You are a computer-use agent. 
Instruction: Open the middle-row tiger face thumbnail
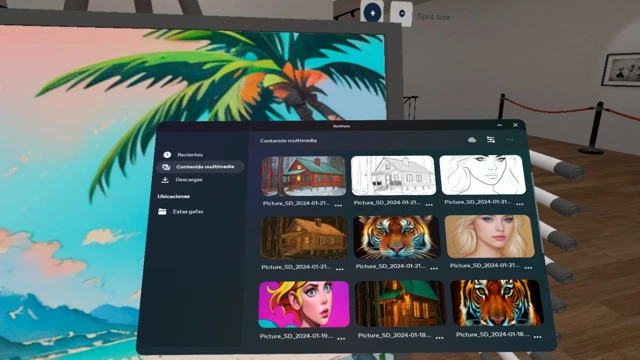(397, 237)
